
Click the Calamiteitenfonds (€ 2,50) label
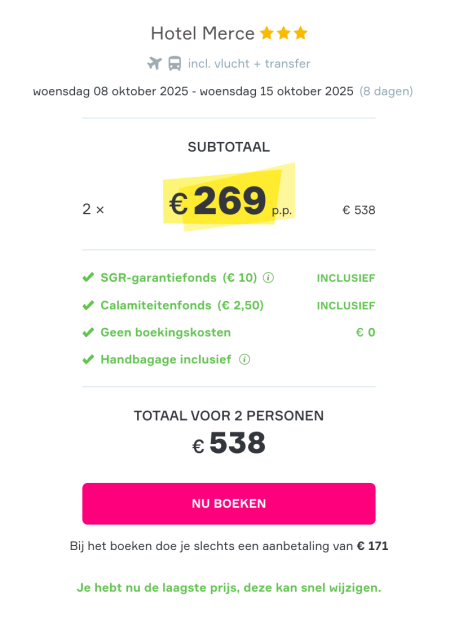[x=182, y=305]
